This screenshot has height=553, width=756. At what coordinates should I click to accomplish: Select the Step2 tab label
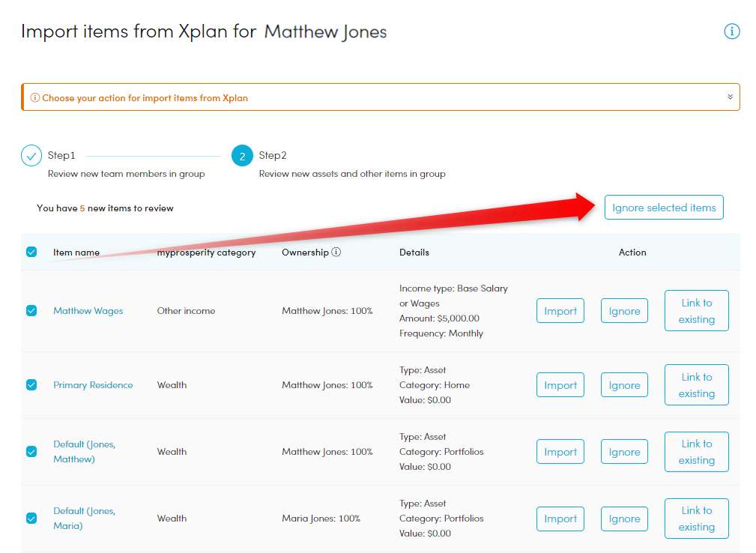(x=273, y=156)
